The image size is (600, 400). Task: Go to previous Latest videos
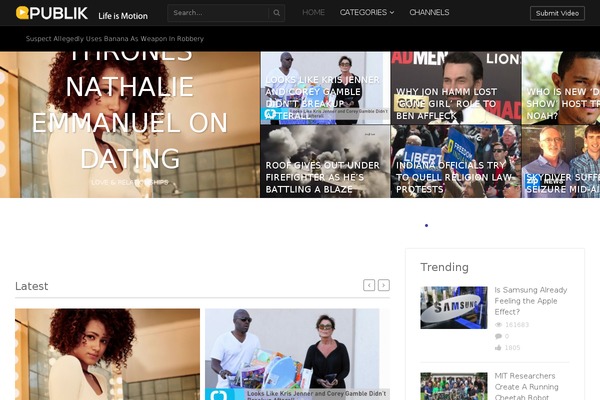[369, 285]
